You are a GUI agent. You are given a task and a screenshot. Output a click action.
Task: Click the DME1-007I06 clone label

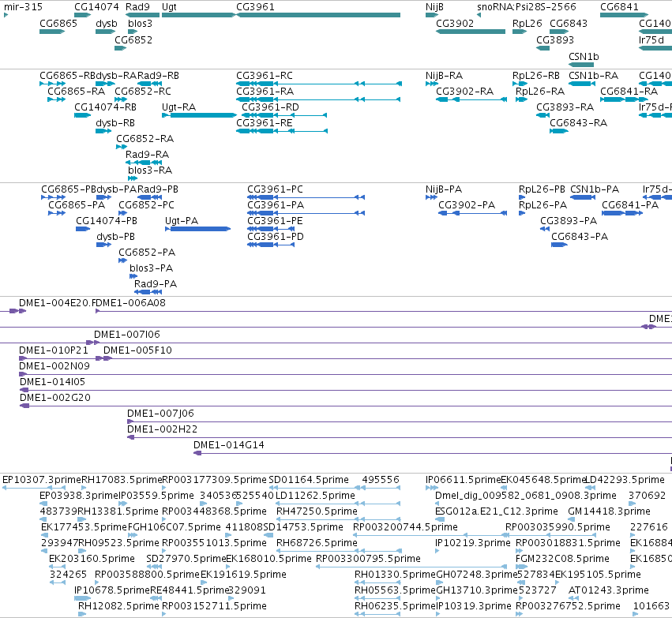click(x=127, y=334)
